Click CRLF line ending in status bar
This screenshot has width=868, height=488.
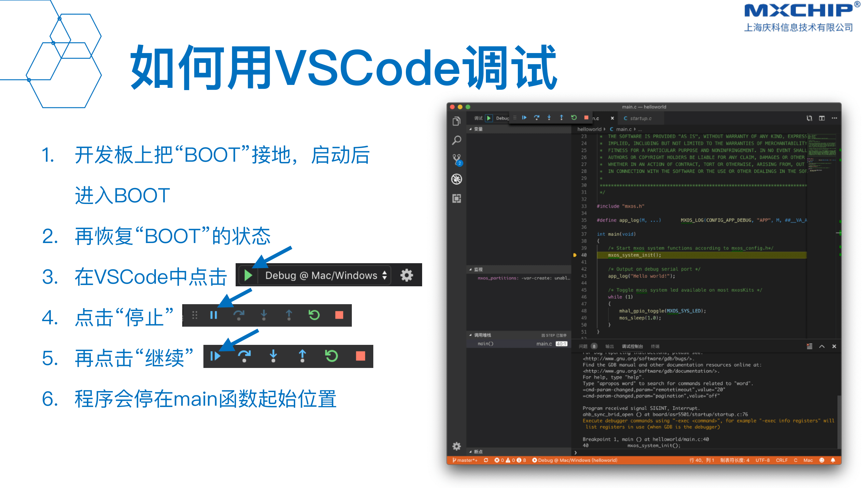(x=781, y=460)
